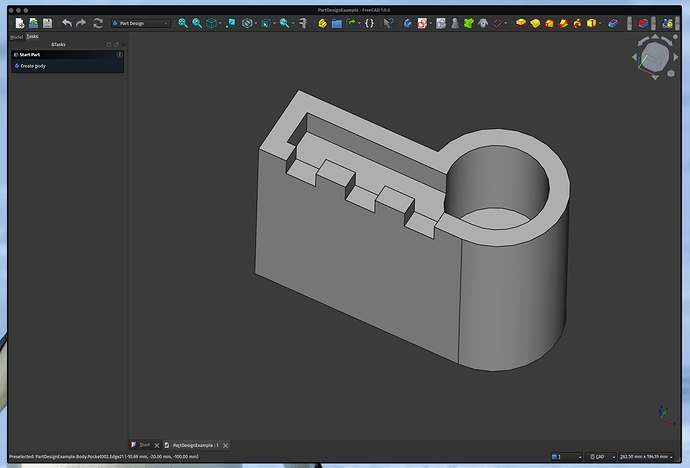Select the isometric cube view icon
Viewport: 690px width, 468px height.
point(212,23)
